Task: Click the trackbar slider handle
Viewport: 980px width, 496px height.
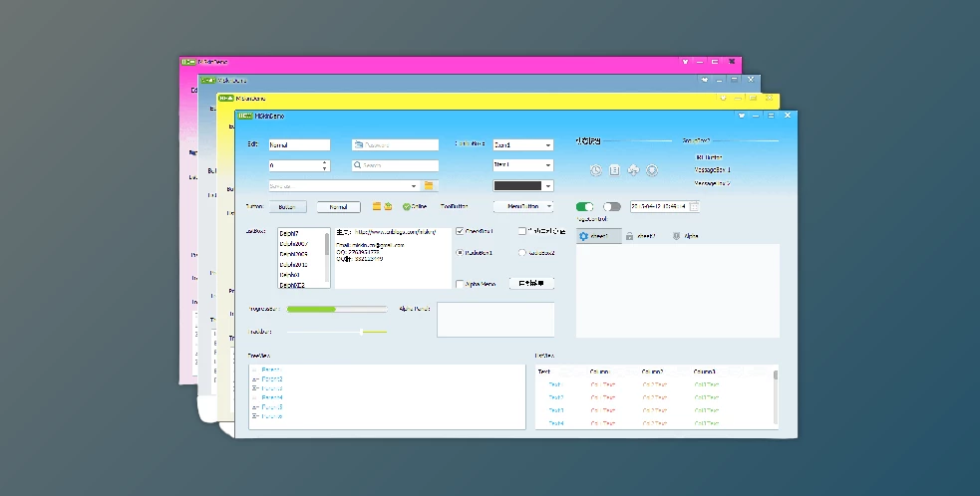Action: pyautogui.click(x=361, y=332)
